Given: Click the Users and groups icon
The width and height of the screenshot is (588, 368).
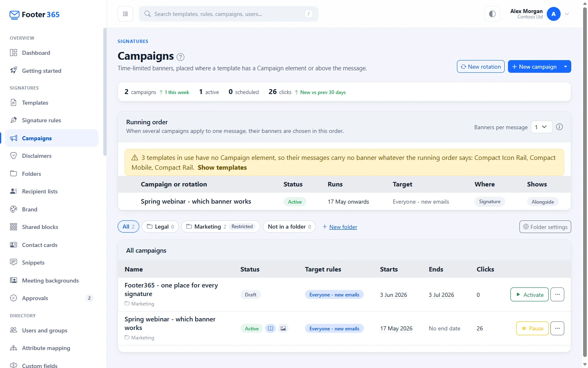Looking at the screenshot, I should coord(13,330).
